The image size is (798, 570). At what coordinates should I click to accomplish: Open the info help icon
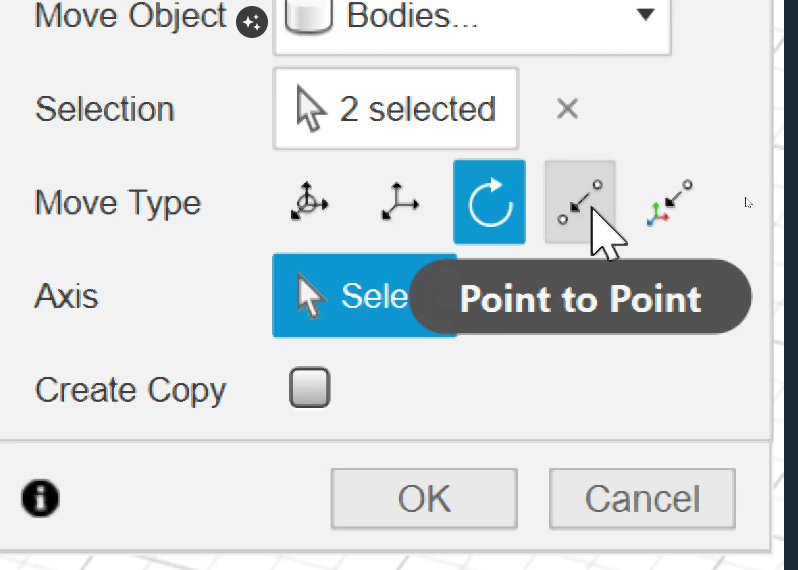pos(40,498)
